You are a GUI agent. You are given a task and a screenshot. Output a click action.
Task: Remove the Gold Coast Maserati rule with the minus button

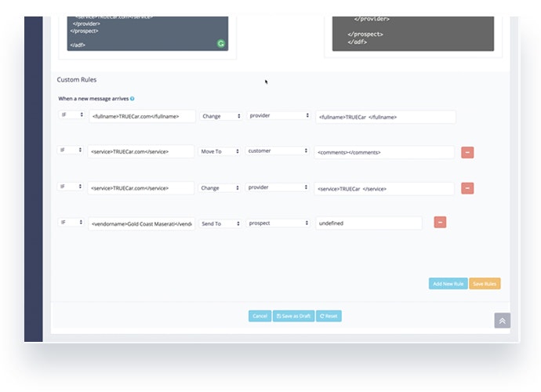(x=440, y=222)
